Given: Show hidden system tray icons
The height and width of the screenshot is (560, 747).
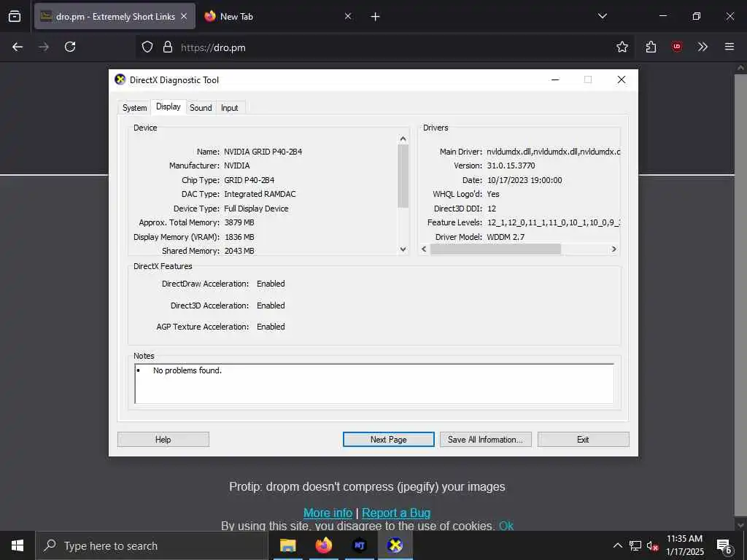Looking at the screenshot, I should tap(617, 545).
